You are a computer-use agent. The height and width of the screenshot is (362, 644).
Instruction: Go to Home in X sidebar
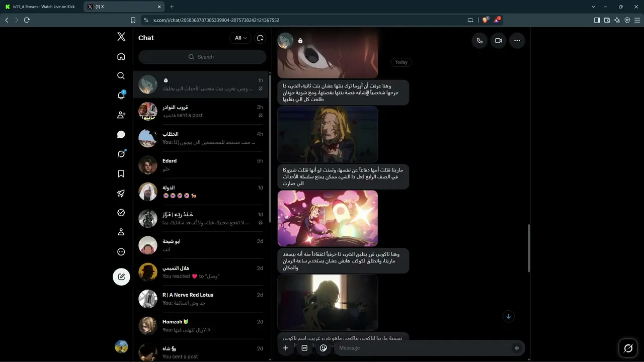121,56
